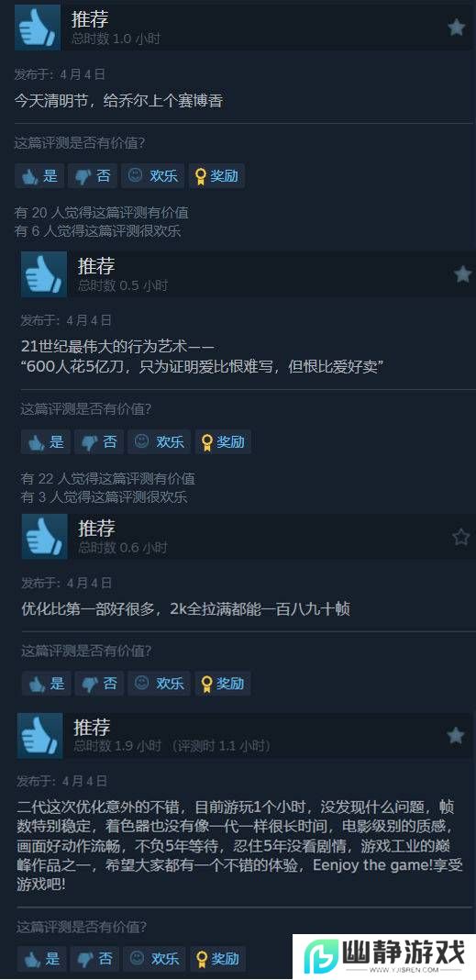
Task: Give 奖励 to the 2k optimization review
Action: pyautogui.click(x=223, y=683)
